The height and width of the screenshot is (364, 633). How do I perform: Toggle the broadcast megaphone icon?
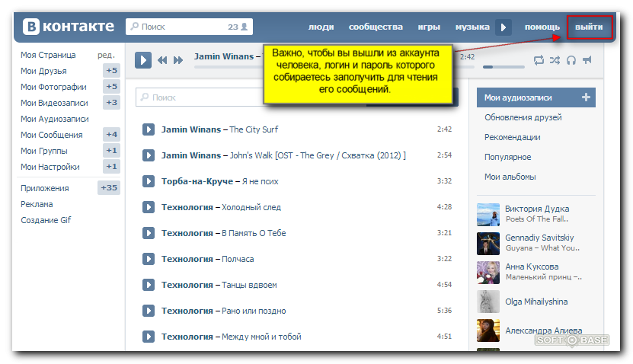[587, 60]
